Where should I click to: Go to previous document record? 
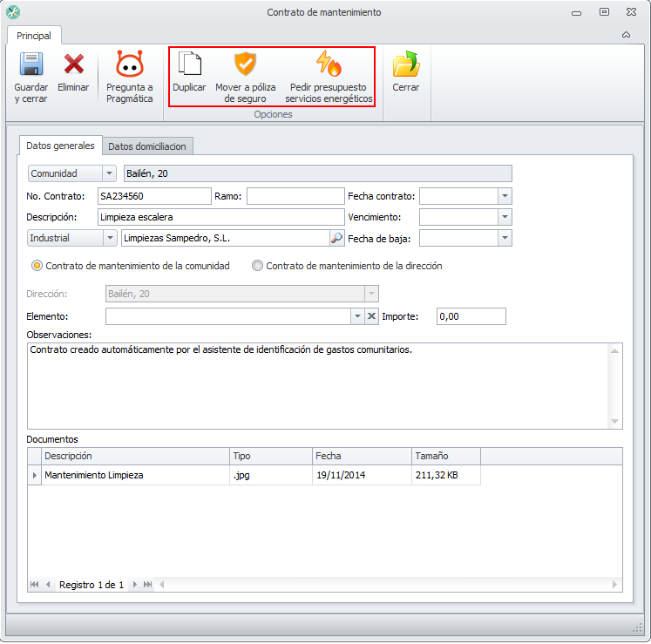pos(48,585)
